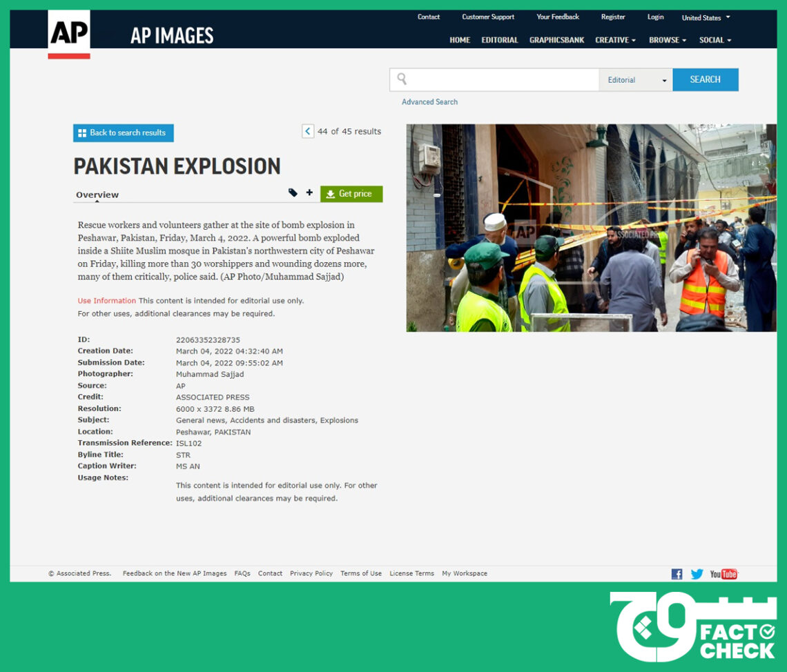Open EDITORIAL navigation item
The height and width of the screenshot is (672, 787).
coord(499,40)
